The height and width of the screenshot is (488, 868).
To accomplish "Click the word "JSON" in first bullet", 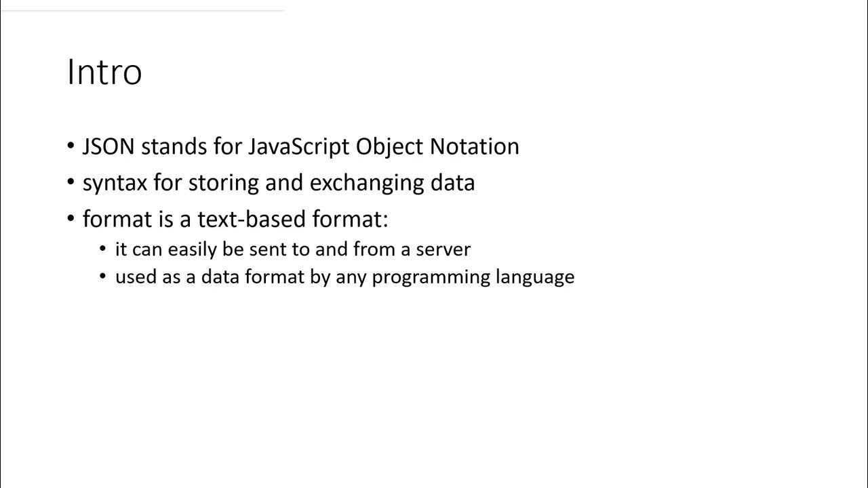I will 108,146.
